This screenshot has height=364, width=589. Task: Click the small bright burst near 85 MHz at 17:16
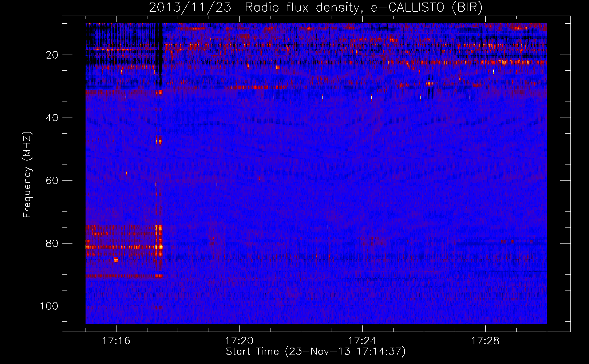[x=116, y=260]
